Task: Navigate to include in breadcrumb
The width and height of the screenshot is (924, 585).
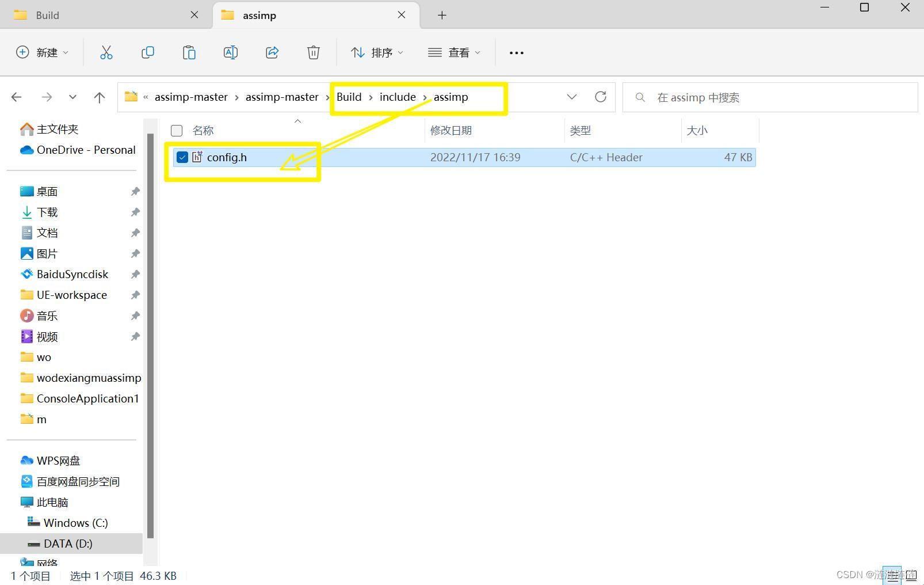Action: point(398,97)
